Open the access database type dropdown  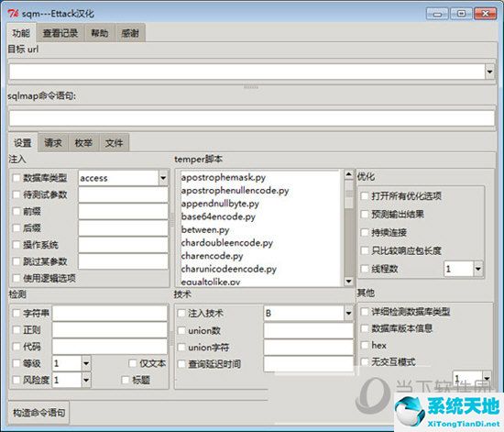(163, 178)
